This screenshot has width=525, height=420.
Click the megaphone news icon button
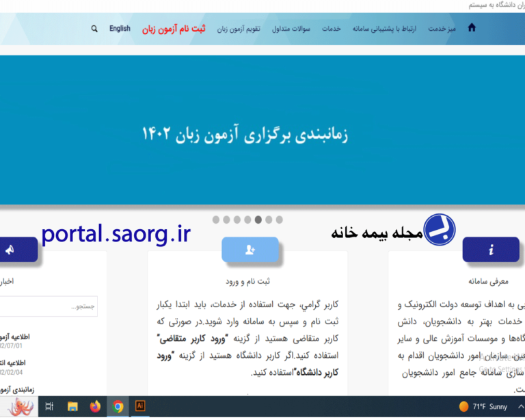[x=18, y=250]
